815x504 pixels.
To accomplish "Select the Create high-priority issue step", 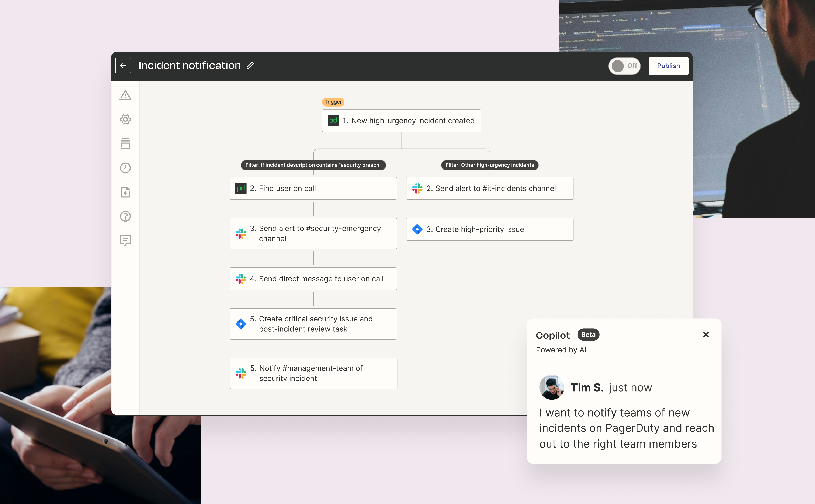I will pyautogui.click(x=489, y=229).
